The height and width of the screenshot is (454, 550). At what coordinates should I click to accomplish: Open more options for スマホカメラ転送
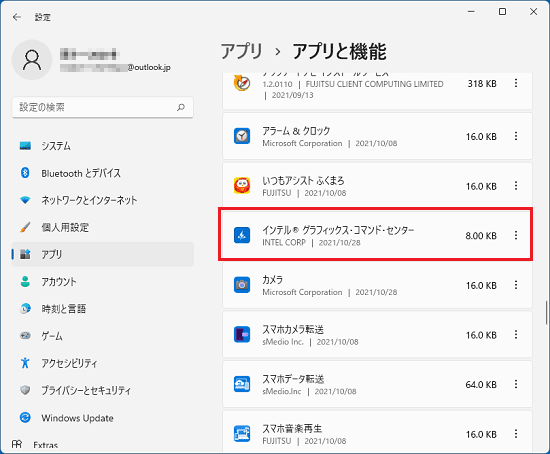coord(516,335)
